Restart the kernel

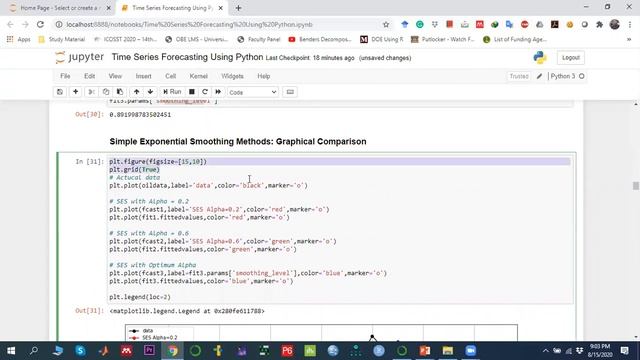point(205,92)
